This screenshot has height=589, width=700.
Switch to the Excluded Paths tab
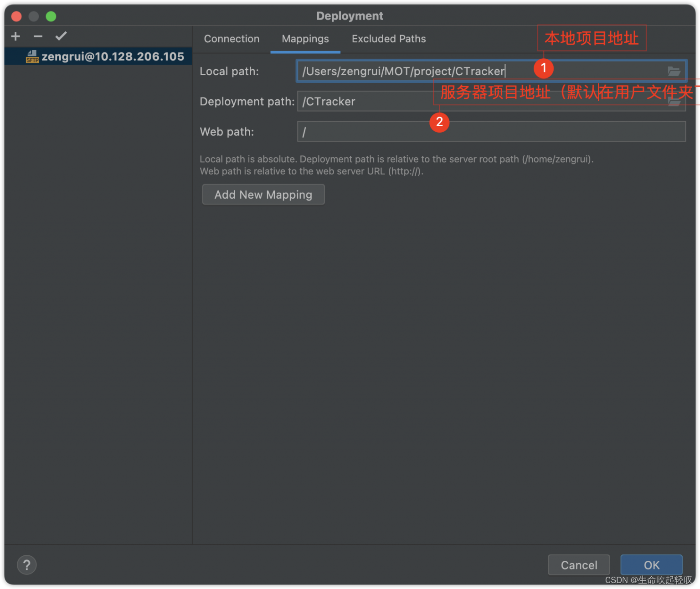389,39
